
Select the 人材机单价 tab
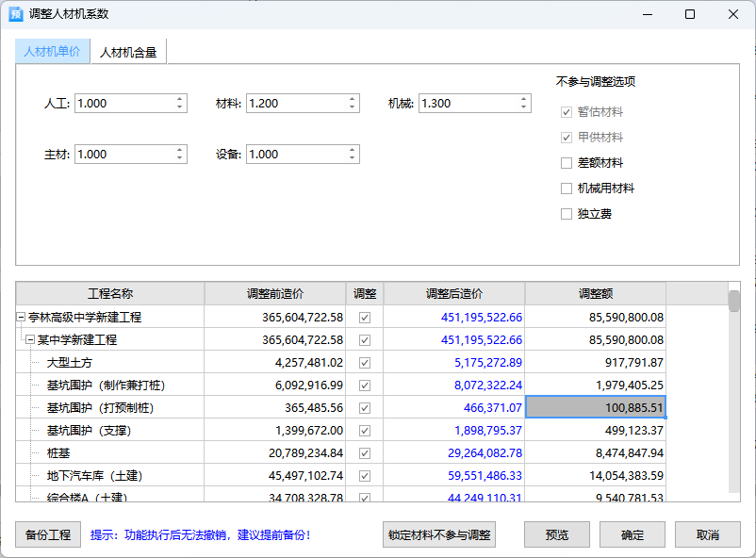click(52, 52)
